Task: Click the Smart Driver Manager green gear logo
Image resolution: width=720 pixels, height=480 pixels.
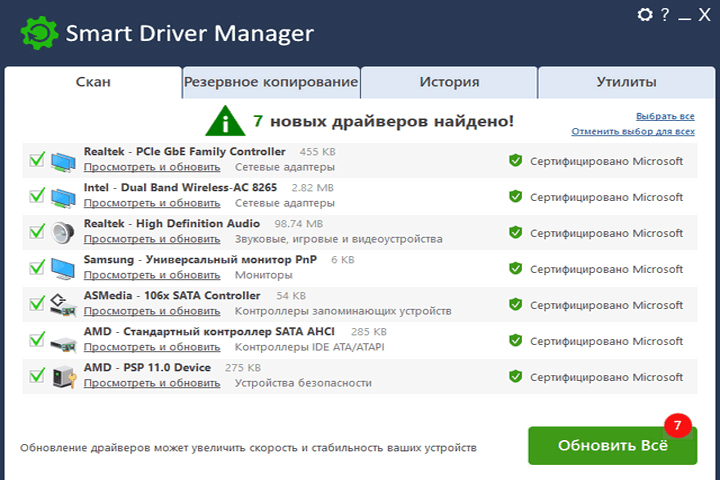Action: tap(39, 33)
